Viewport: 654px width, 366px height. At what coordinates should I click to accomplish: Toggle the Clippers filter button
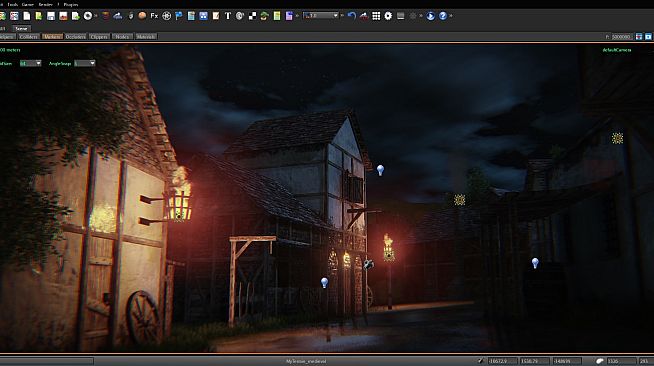[99, 37]
